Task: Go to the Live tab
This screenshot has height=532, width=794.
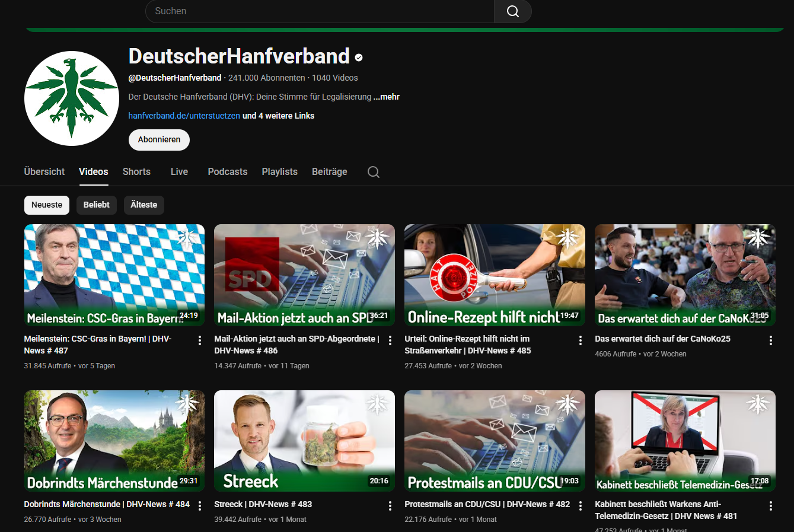Action: 179,172
